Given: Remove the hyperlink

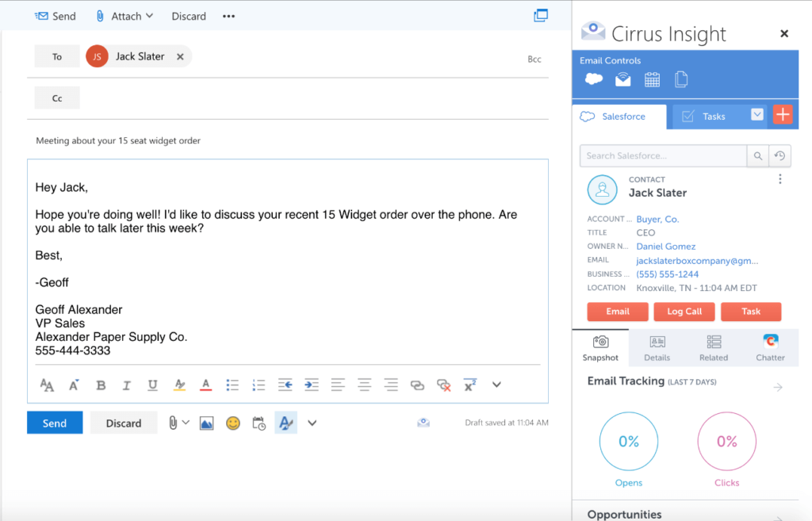Looking at the screenshot, I should click(444, 385).
